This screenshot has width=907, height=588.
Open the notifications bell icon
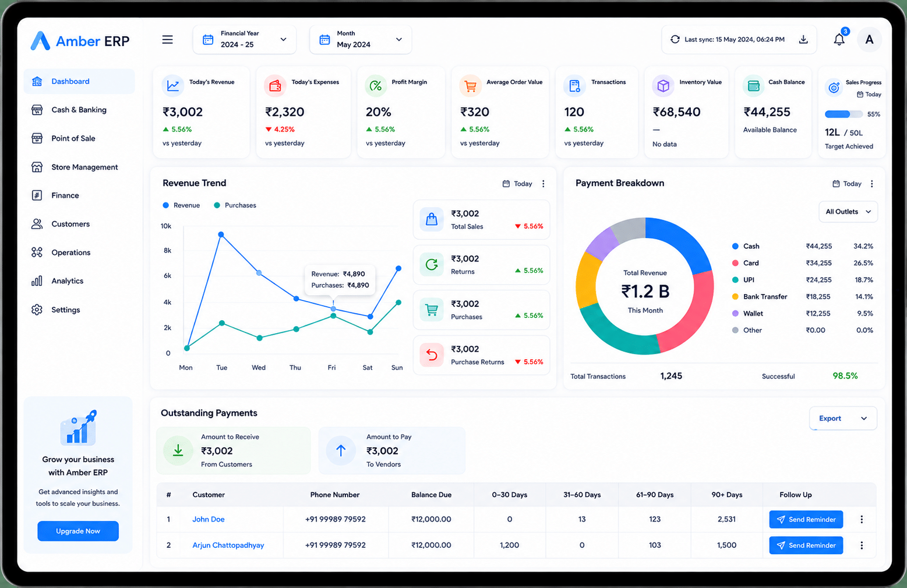[839, 40]
